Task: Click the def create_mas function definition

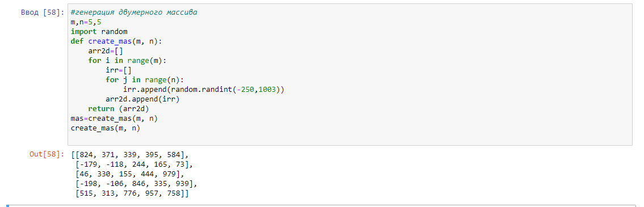Action: pos(114,41)
